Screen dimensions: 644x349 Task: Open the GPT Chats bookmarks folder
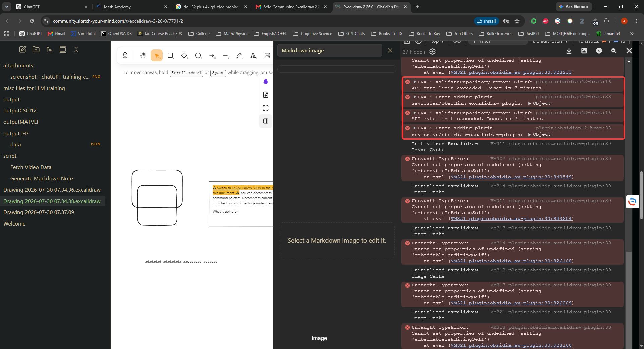(x=352, y=34)
